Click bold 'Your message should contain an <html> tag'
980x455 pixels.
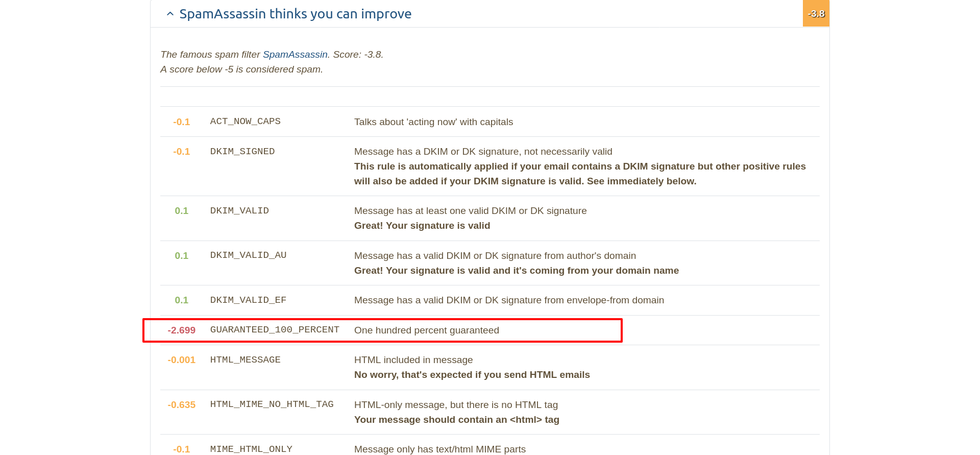coord(457,420)
